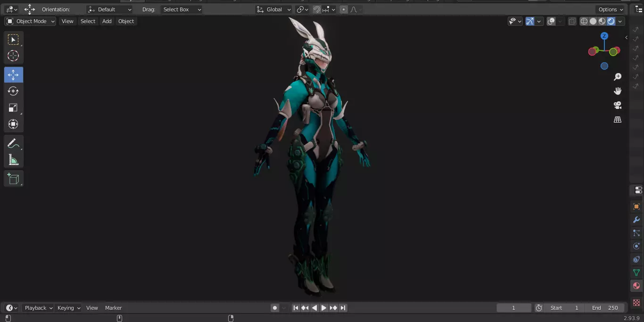Open the Physics properties tab
The width and height of the screenshot is (644, 322).
(x=636, y=246)
